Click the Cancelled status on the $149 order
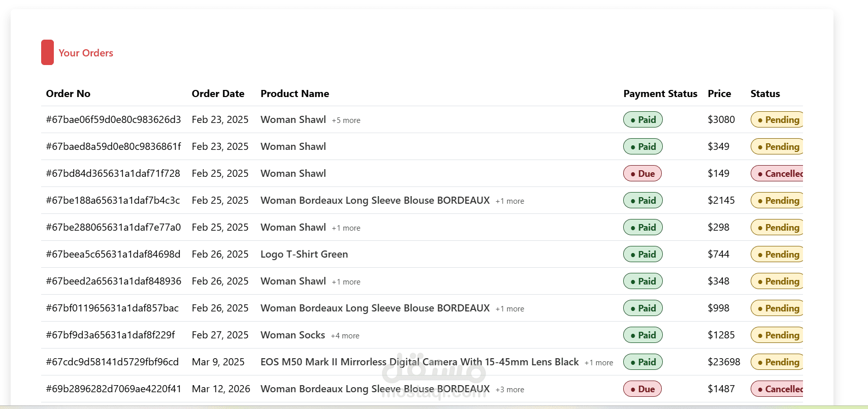This screenshot has width=868, height=409. (x=778, y=173)
